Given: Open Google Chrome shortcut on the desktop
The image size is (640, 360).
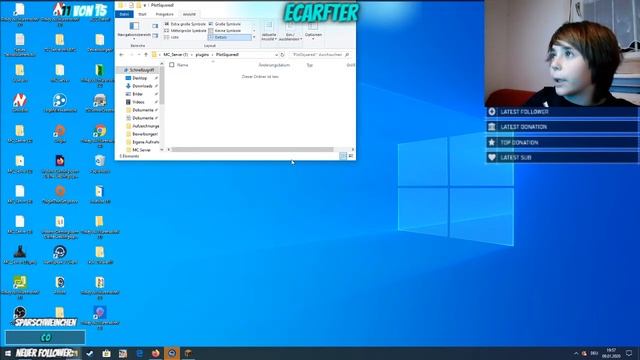Looking at the screenshot, I should pos(100,131).
